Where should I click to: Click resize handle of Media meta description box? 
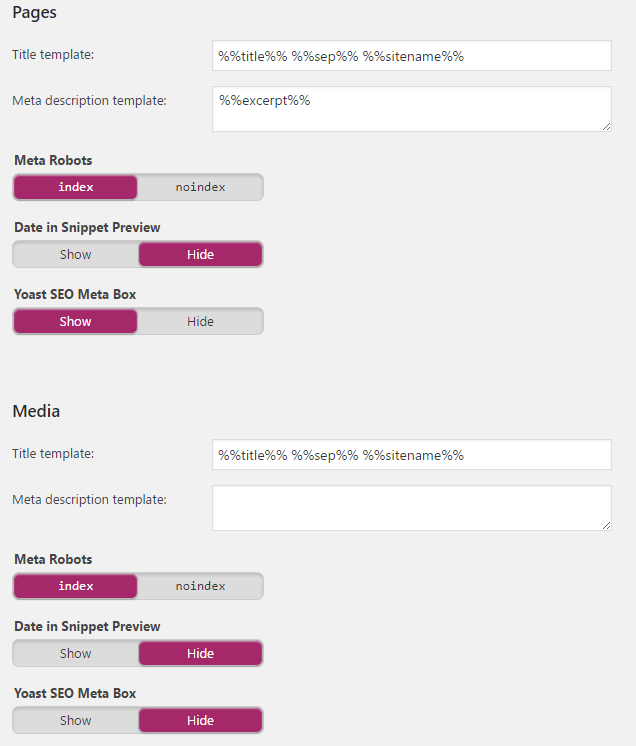pos(606,525)
